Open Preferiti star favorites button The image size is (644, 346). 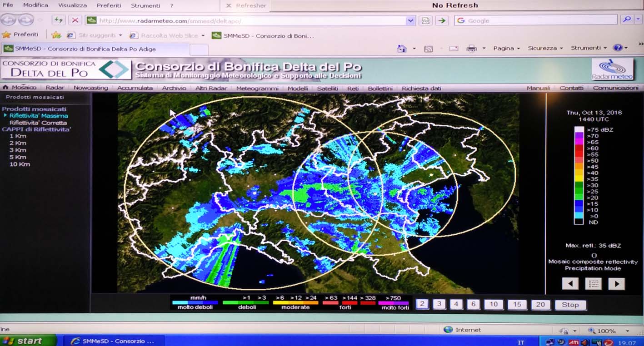coord(20,35)
